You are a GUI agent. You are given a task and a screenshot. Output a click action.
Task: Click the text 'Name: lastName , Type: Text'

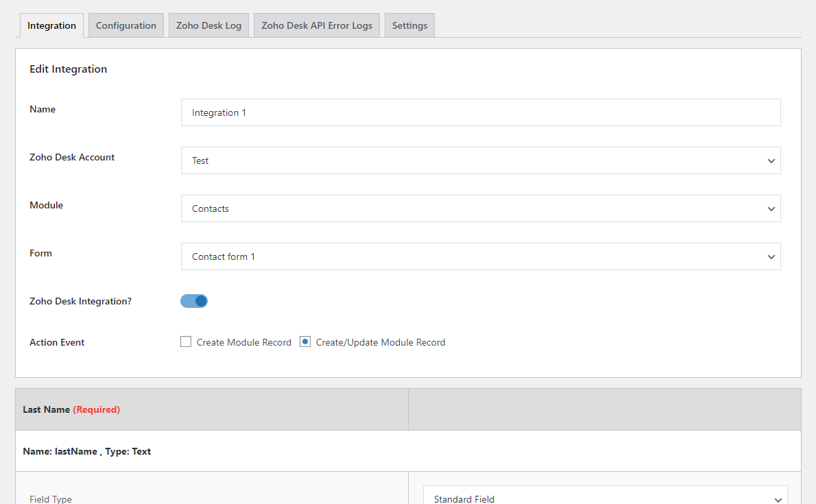pyautogui.click(x=87, y=451)
